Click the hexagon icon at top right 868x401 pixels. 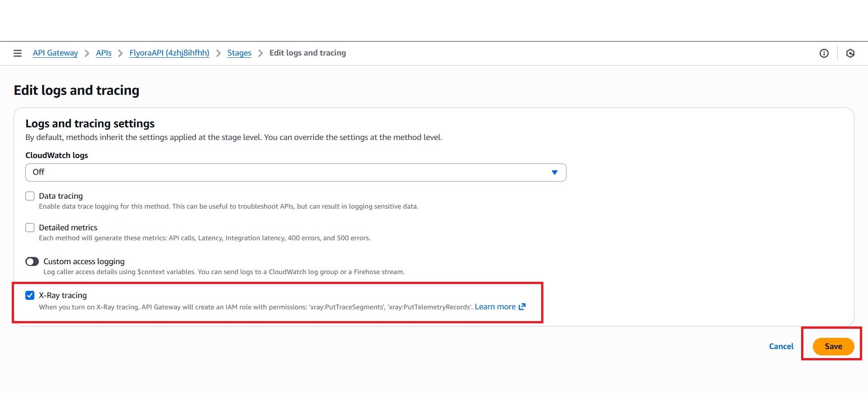tap(850, 53)
